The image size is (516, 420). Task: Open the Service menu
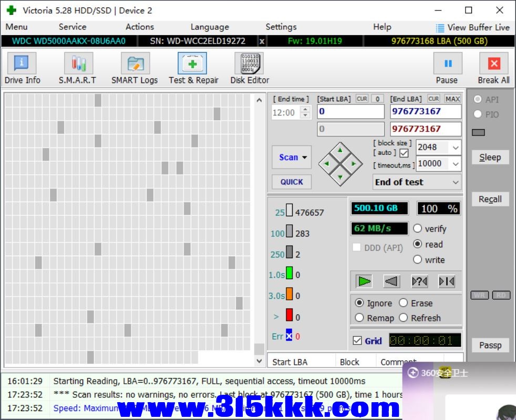73,27
